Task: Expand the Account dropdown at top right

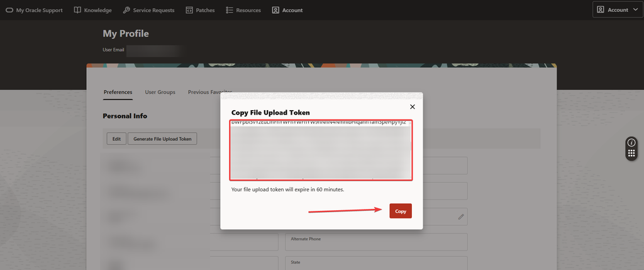Action: click(618, 9)
